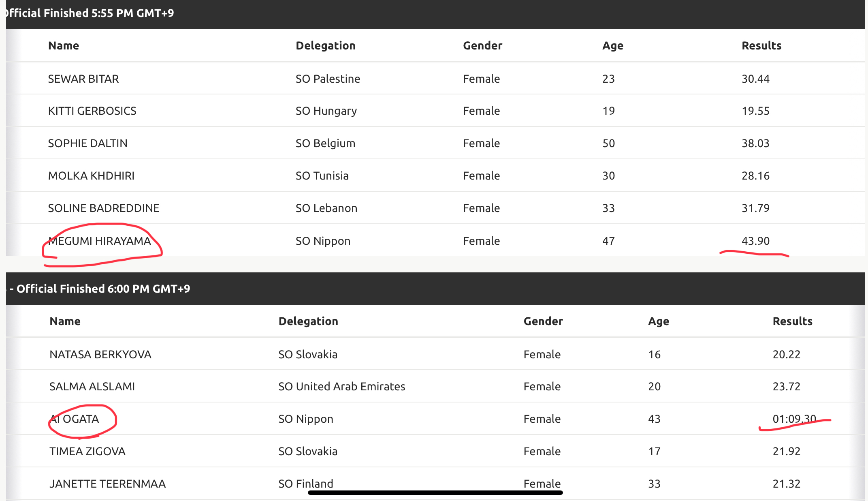Select the 01:09.30 result value
Image resolution: width=868 pixels, height=501 pixels.
pyautogui.click(x=794, y=419)
